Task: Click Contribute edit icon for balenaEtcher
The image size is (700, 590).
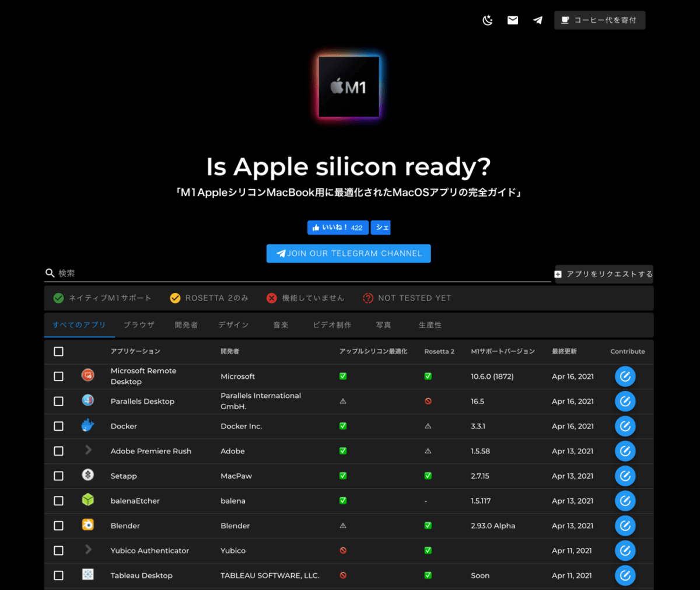Action: click(625, 501)
